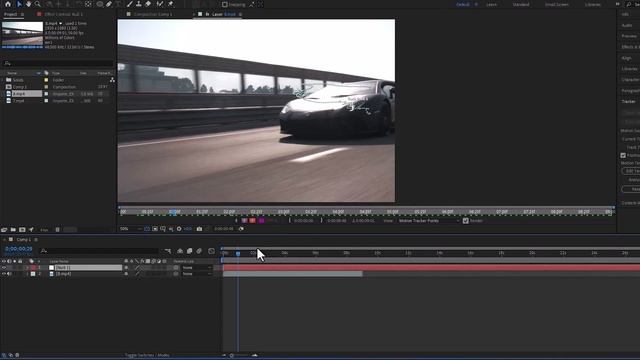This screenshot has width=640, height=360.
Task: Expand the workspace overflow chevrons
Action: click(618, 4)
